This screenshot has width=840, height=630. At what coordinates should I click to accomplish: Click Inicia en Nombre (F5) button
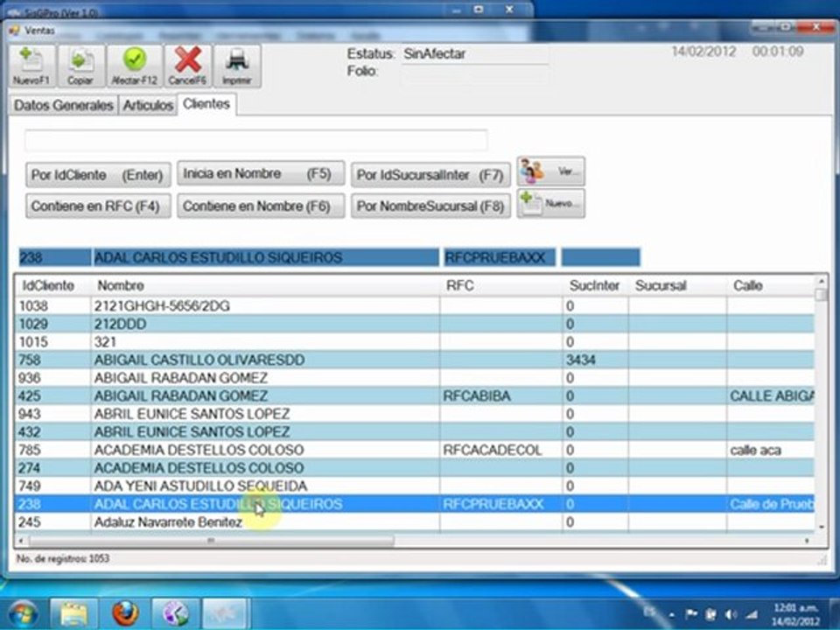(x=261, y=173)
